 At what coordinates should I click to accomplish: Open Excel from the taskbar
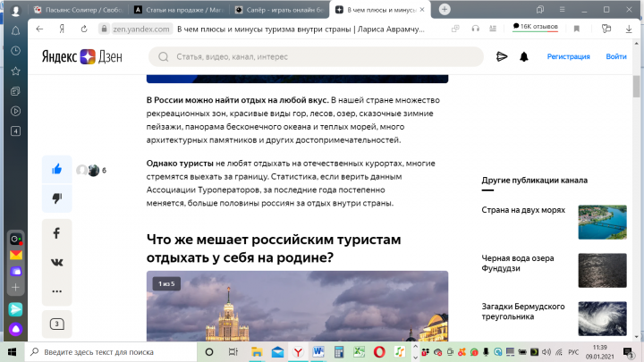click(359, 352)
